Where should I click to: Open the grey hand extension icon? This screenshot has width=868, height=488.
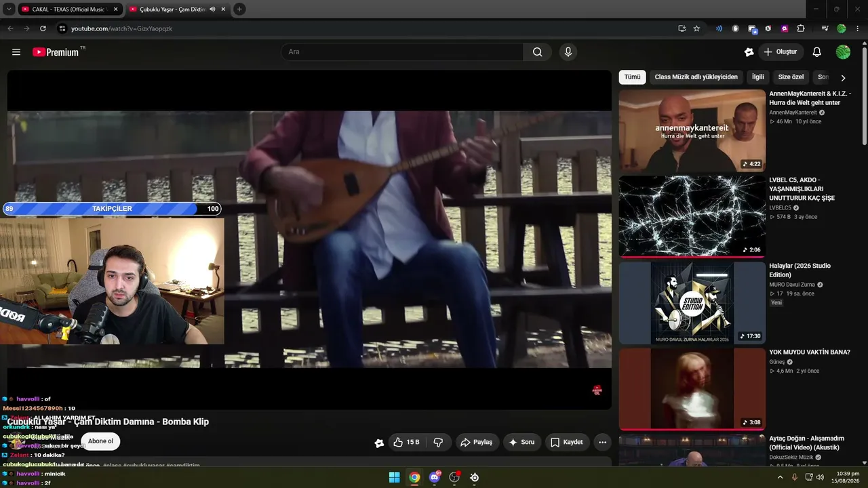tap(735, 28)
